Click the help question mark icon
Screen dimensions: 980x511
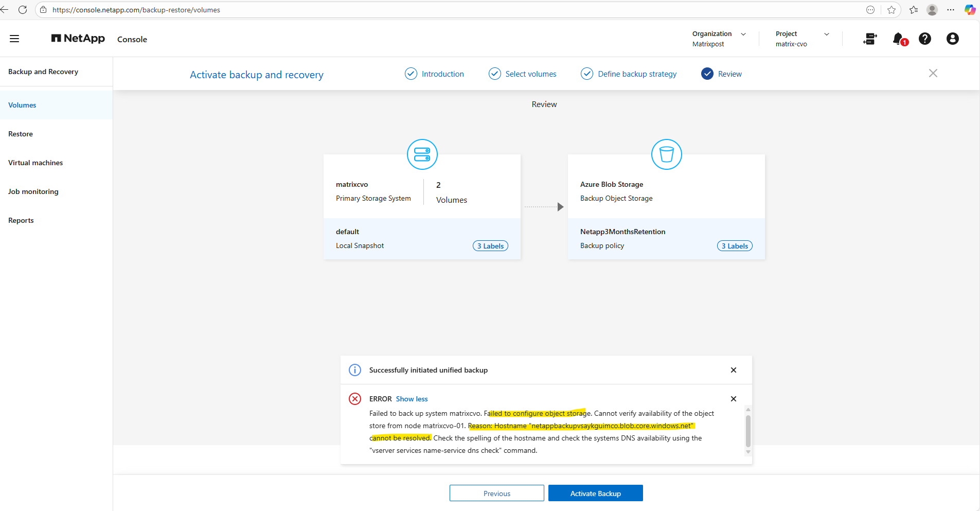924,39
